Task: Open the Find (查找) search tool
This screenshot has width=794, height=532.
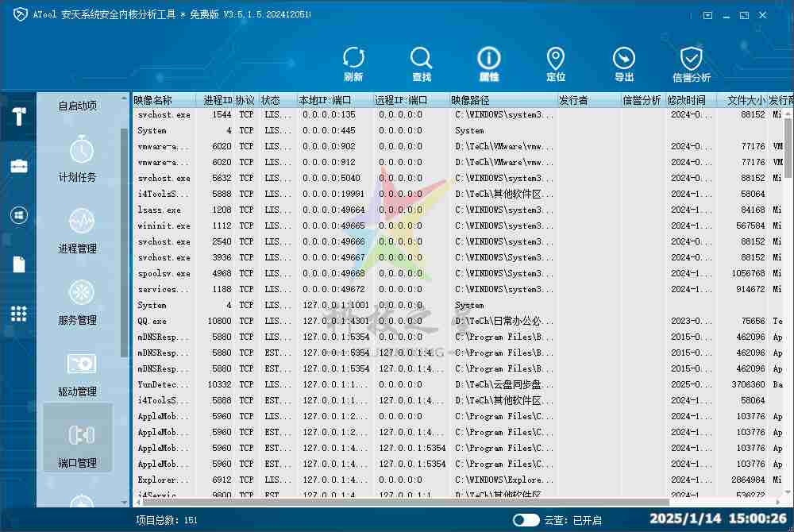Action: click(x=421, y=64)
